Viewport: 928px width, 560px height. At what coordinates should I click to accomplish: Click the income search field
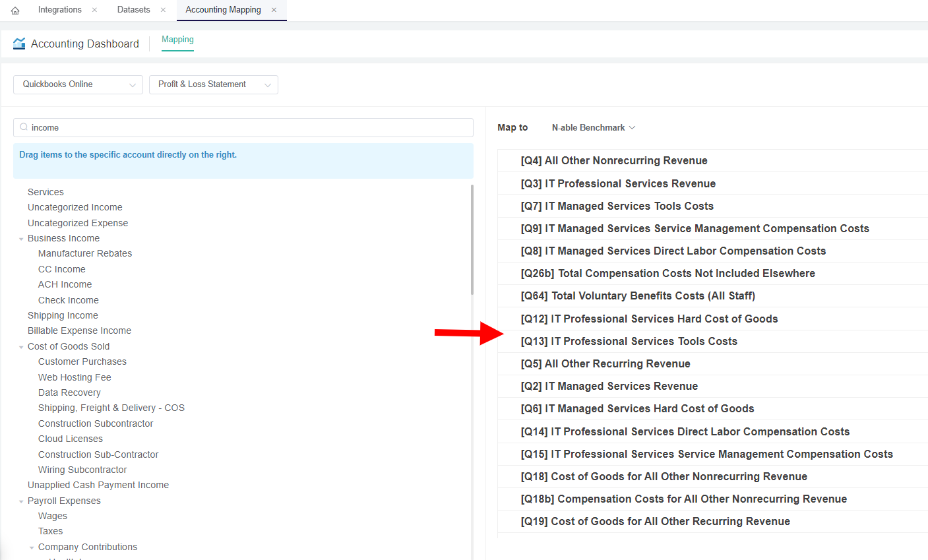251,127
